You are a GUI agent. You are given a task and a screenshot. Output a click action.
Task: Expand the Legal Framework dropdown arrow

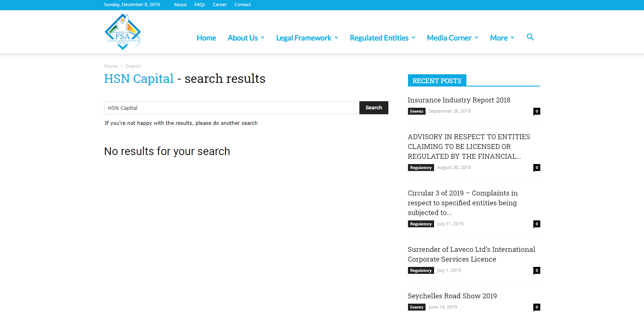(336, 38)
